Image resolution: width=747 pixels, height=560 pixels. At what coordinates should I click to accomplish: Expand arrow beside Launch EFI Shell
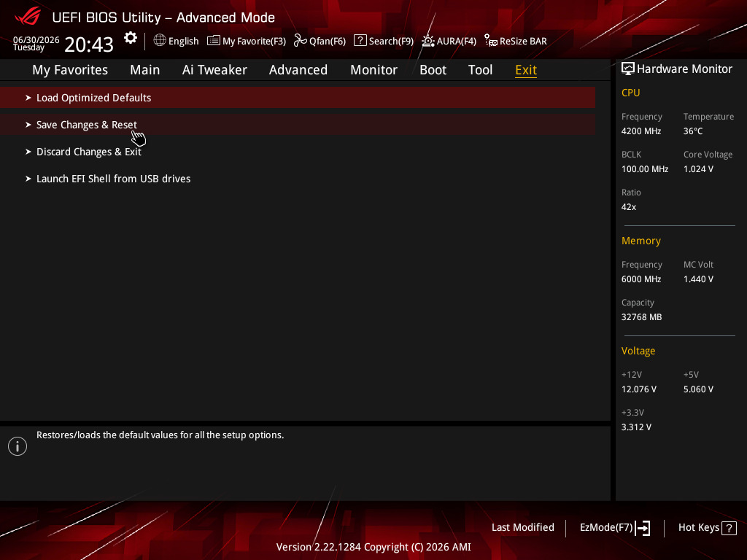click(x=28, y=179)
